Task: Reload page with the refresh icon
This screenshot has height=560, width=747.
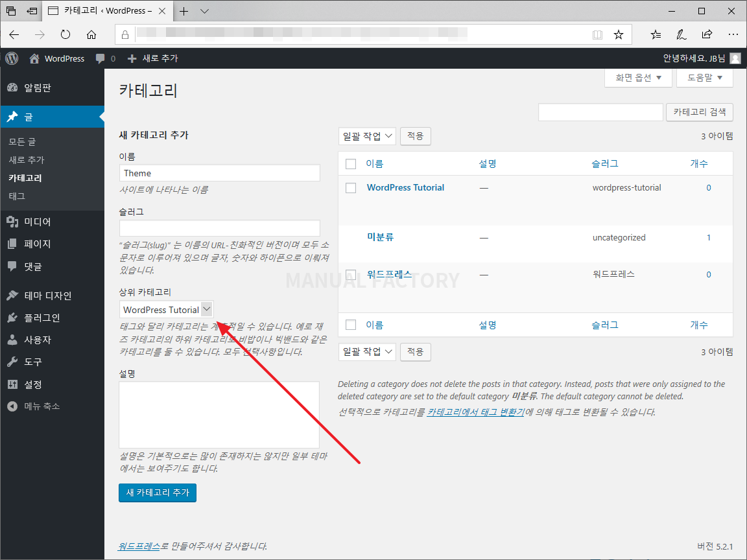Action: [65, 34]
